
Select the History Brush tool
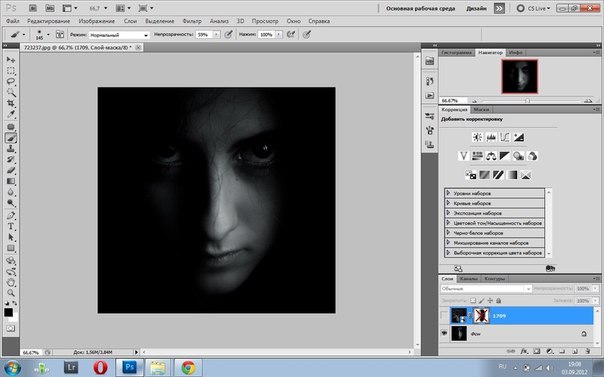tap(11, 159)
